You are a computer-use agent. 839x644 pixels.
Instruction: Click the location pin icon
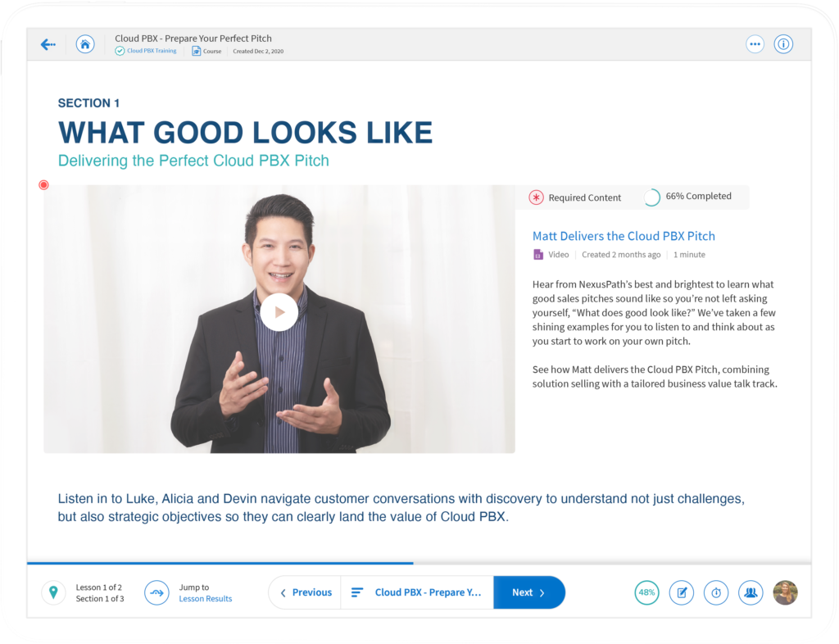tap(53, 592)
